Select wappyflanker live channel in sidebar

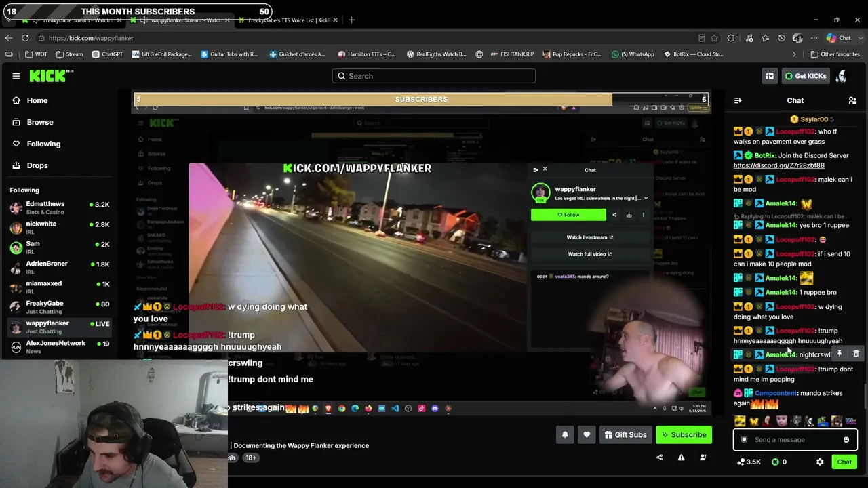[60, 327]
